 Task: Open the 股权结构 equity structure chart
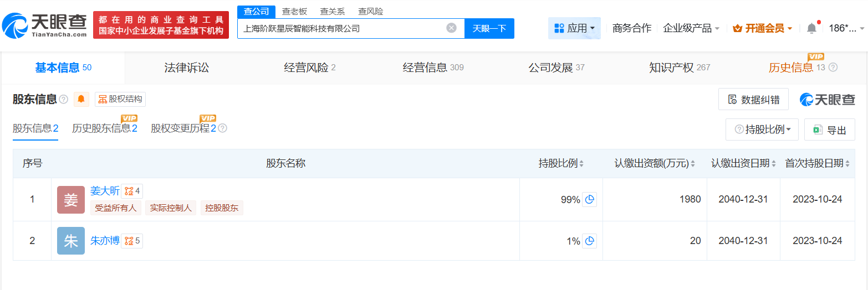click(x=120, y=100)
